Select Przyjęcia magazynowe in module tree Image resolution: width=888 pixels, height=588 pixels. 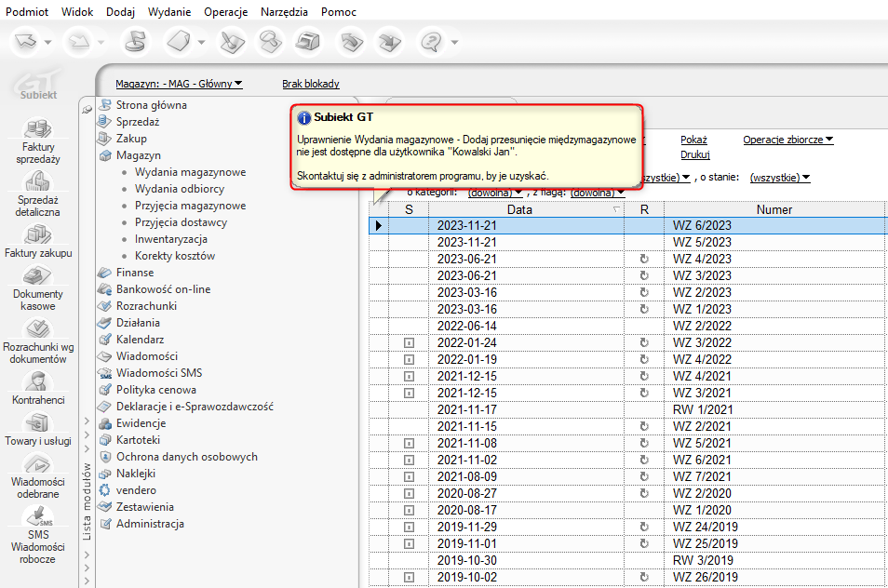pos(190,206)
